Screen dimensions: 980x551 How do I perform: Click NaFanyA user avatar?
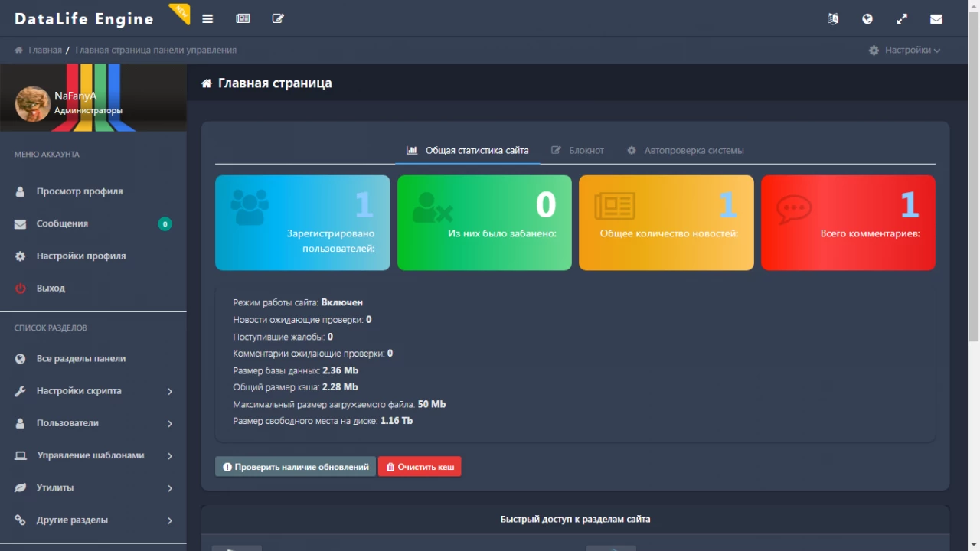point(33,103)
